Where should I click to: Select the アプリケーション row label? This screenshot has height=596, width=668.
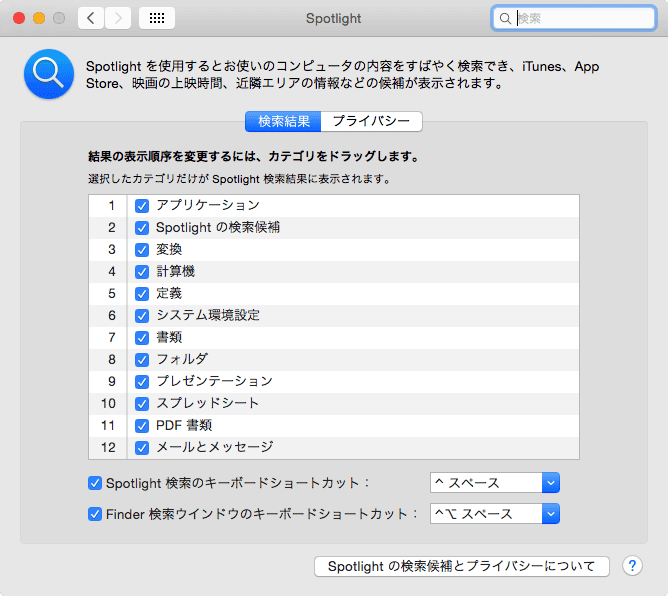coord(208,205)
